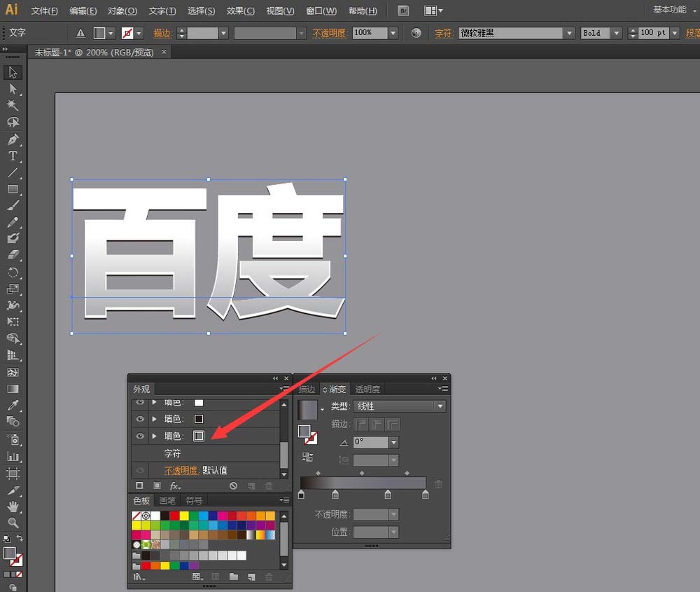Click the 字符 link in control bar
Viewport: 700px width, 592px height.
(443, 33)
